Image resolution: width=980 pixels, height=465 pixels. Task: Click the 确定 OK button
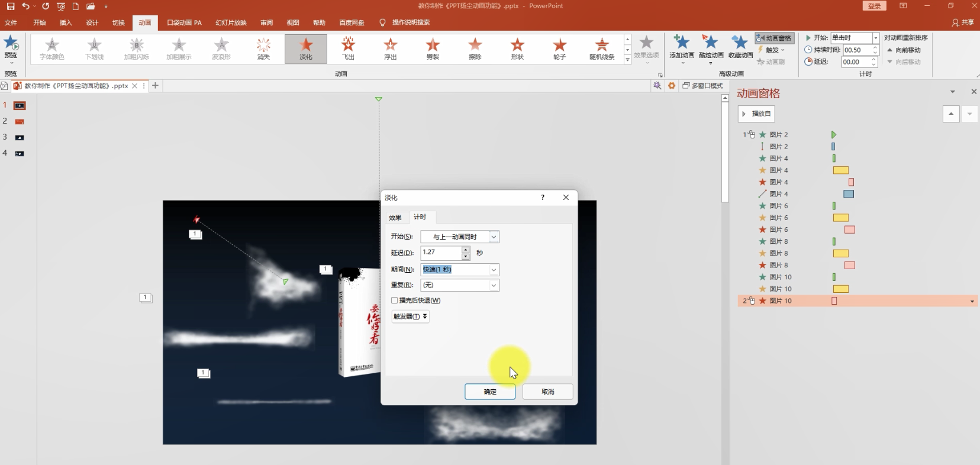[490, 392]
